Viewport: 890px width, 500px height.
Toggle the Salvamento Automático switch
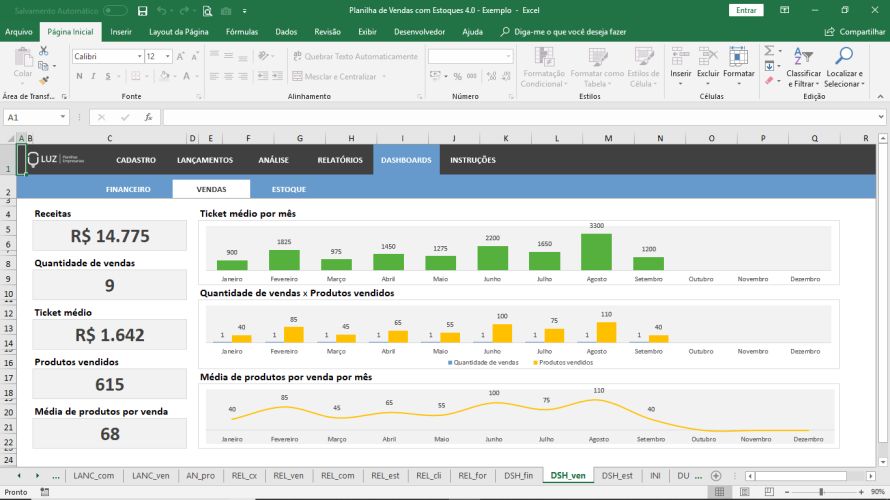pyautogui.click(x=115, y=11)
